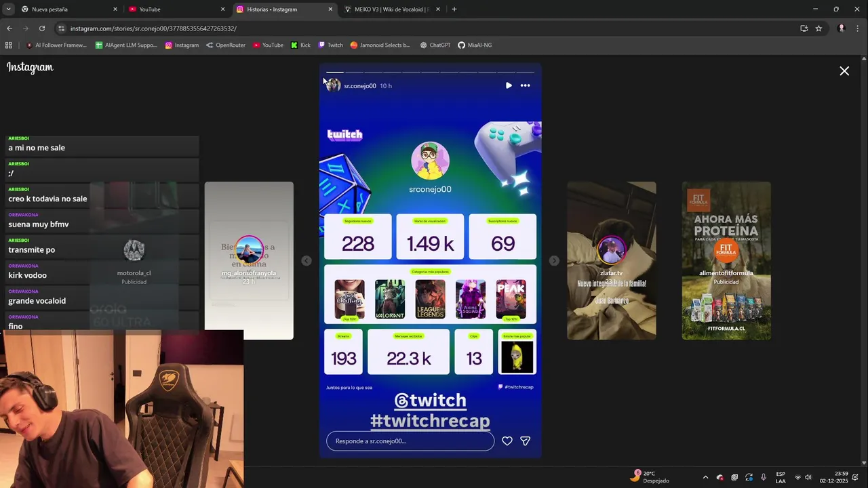The width and height of the screenshot is (868, 488).
Task: Advance to the next story arrow
Action: tap(554, 261)
